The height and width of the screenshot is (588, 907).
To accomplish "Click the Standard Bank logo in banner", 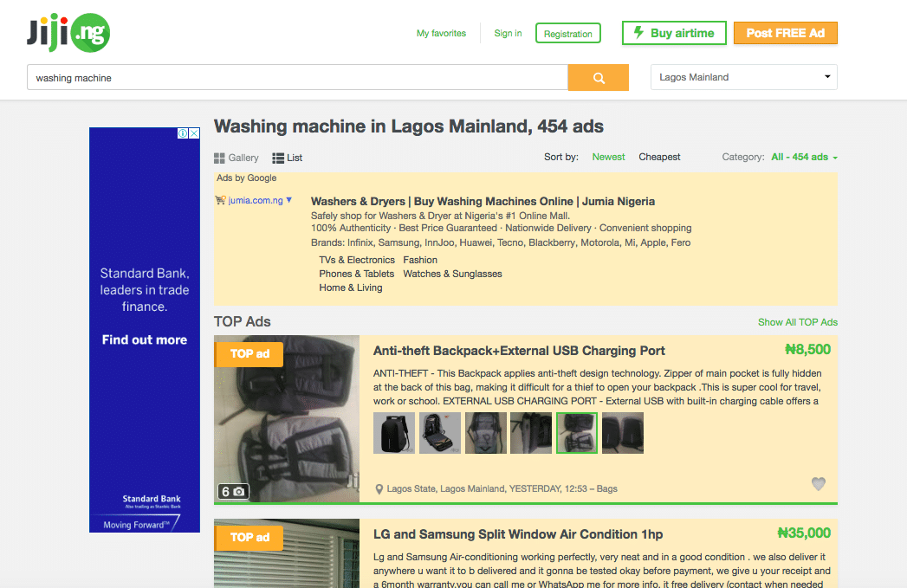I will (152, 501).
